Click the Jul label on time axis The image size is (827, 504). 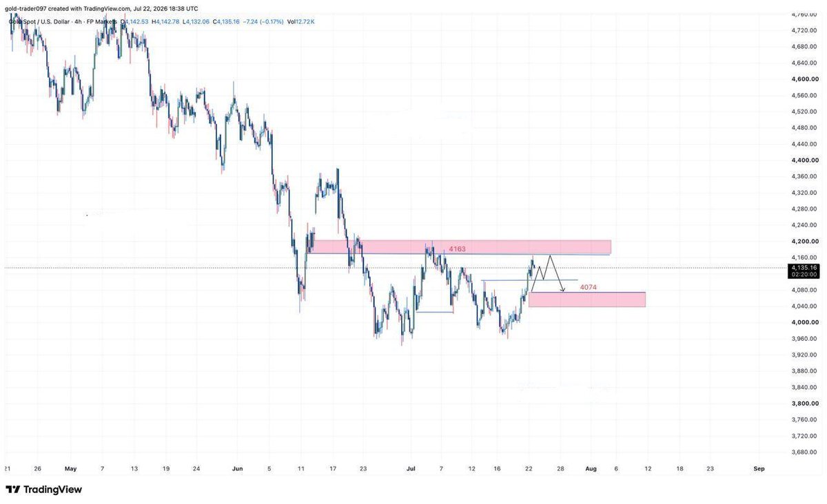[x=411, y=469]
